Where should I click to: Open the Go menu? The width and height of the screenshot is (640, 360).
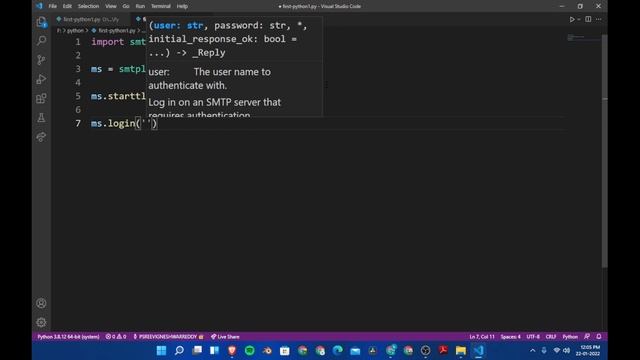coord(126,6)
